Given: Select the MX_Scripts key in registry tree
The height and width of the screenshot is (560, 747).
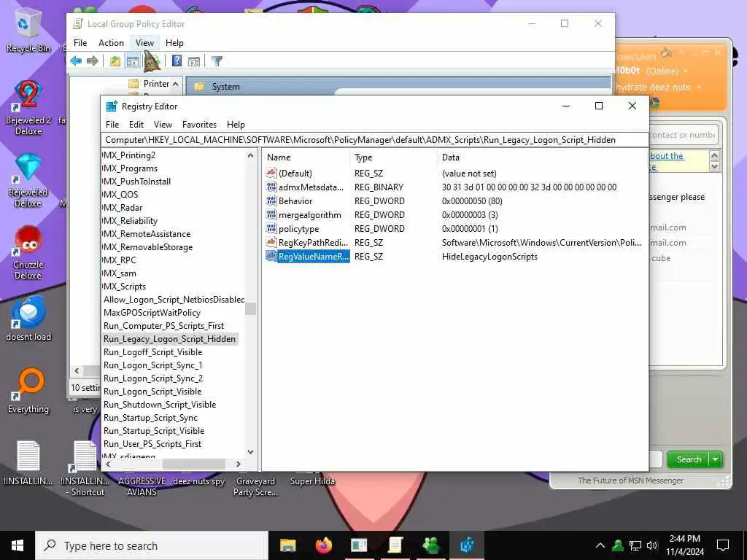Looking at the screenshot, I should (124, 286).
